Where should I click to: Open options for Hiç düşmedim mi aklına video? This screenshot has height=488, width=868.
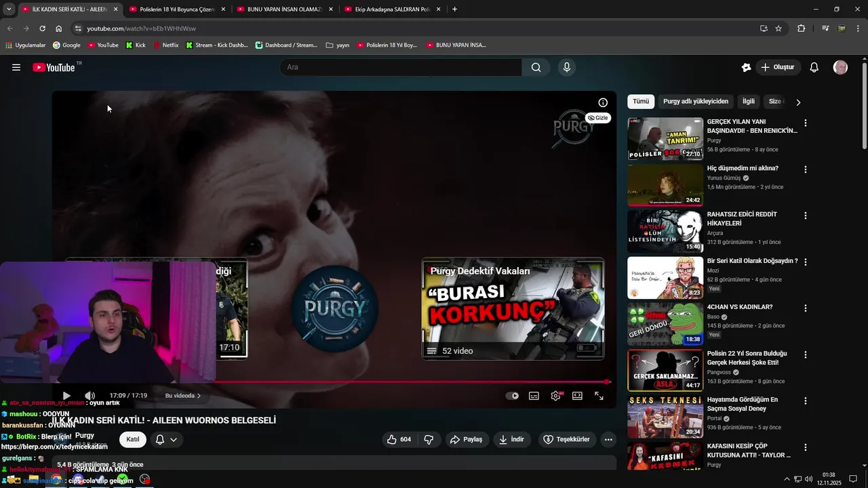tap(806, 169)
